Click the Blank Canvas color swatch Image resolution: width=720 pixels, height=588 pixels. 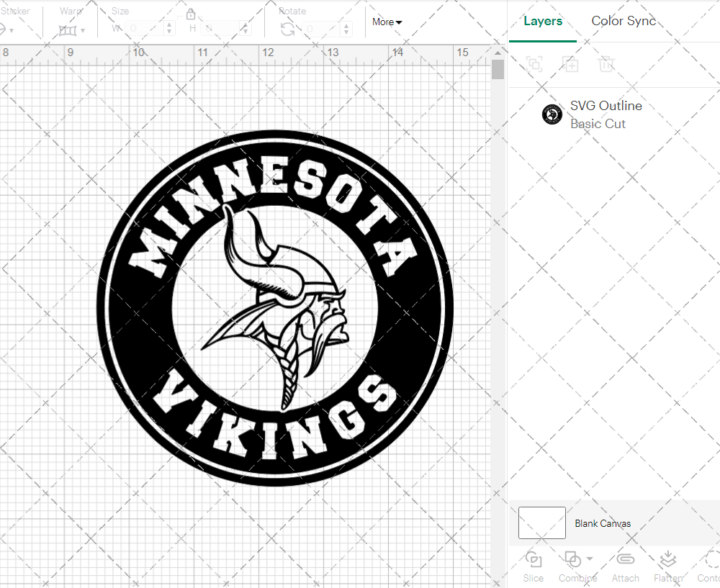541,523
